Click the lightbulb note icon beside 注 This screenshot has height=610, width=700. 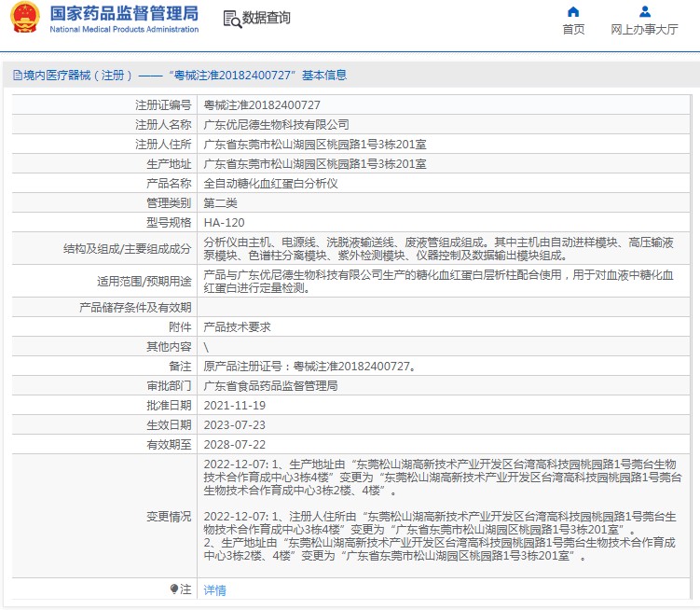(174, 589)
